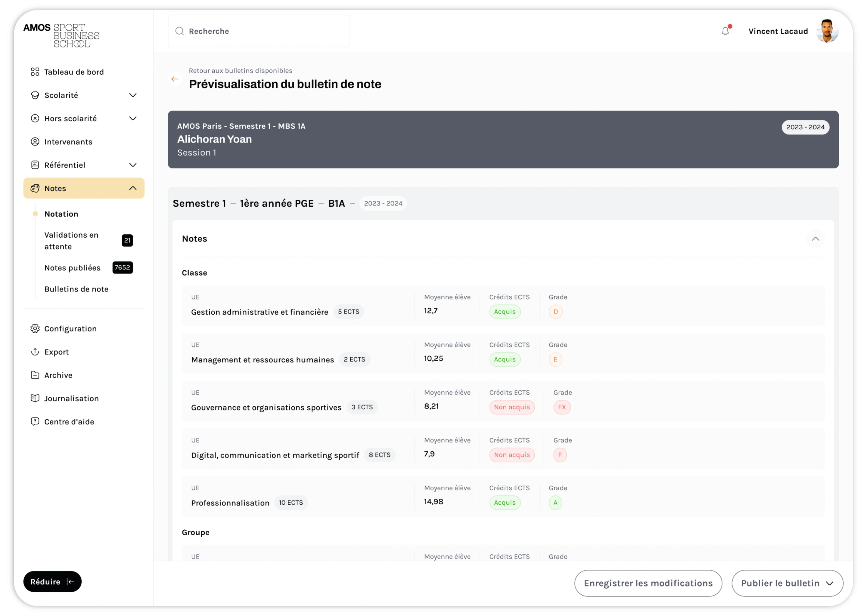Viewport: 867px width, 616px height.
Task: Click the Configuration gear icon
Action: [x=35, y=328]
